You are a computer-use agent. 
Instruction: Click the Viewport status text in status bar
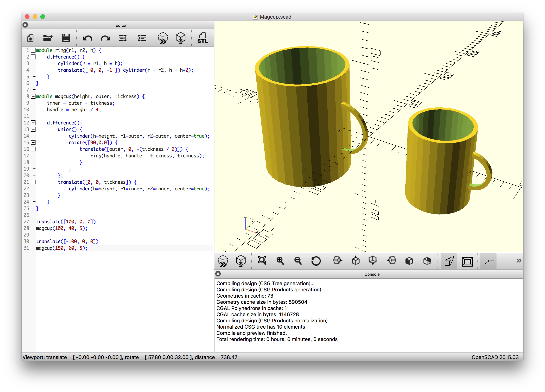(x=130, y=357)
